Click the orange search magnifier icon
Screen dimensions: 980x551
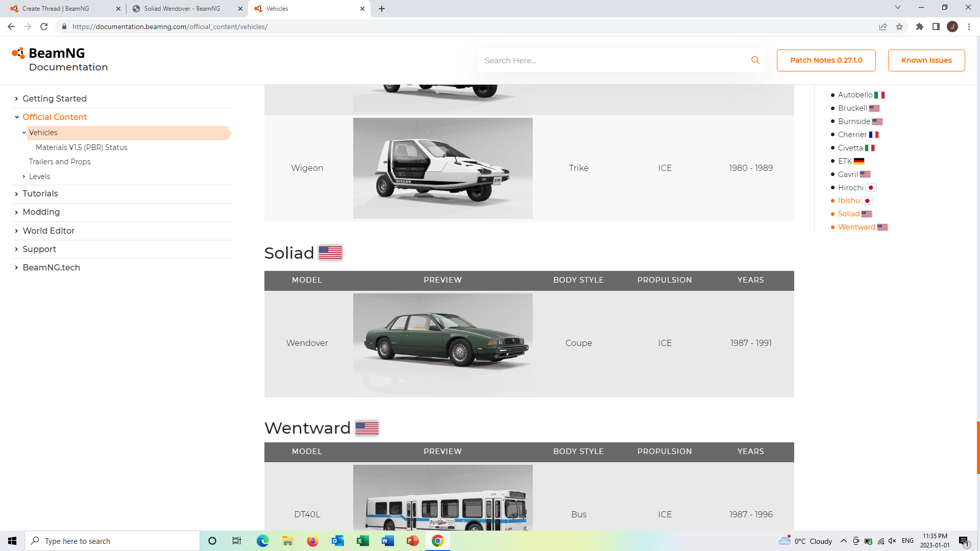coord(755,60)
